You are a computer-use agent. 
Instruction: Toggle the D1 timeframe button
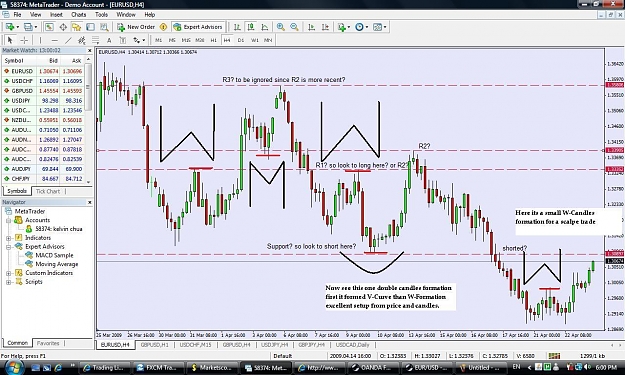(241, 40)
